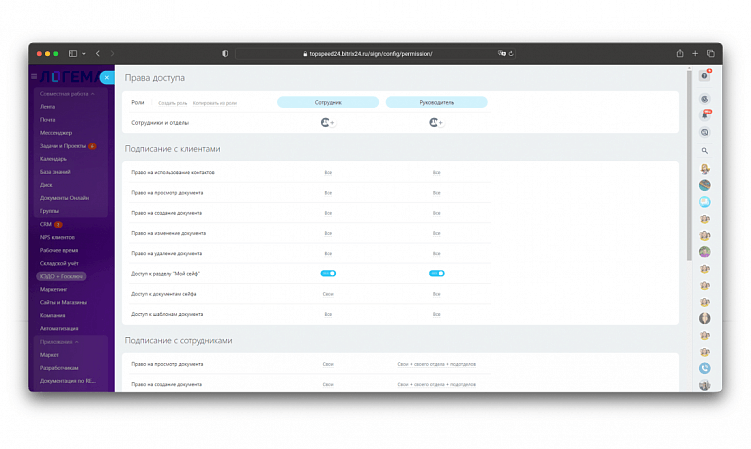Collapse 'Приложения' sidebar section

click(x=59, y=342)
